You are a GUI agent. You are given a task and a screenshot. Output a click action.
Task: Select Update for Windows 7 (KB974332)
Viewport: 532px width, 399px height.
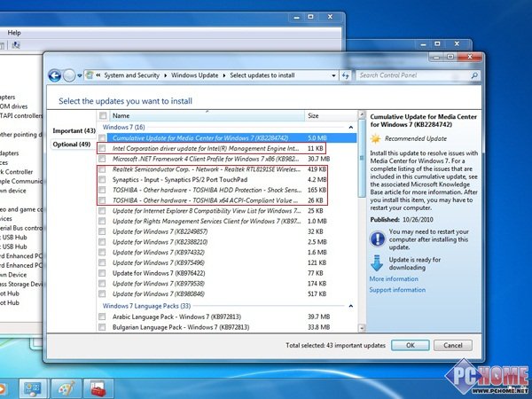point(226,253)
